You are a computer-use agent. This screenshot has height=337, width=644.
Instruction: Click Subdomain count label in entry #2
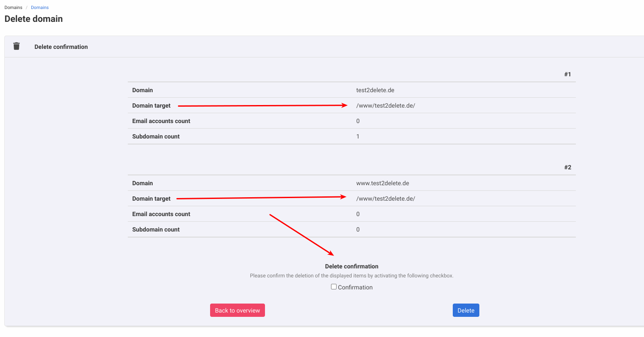156,229
